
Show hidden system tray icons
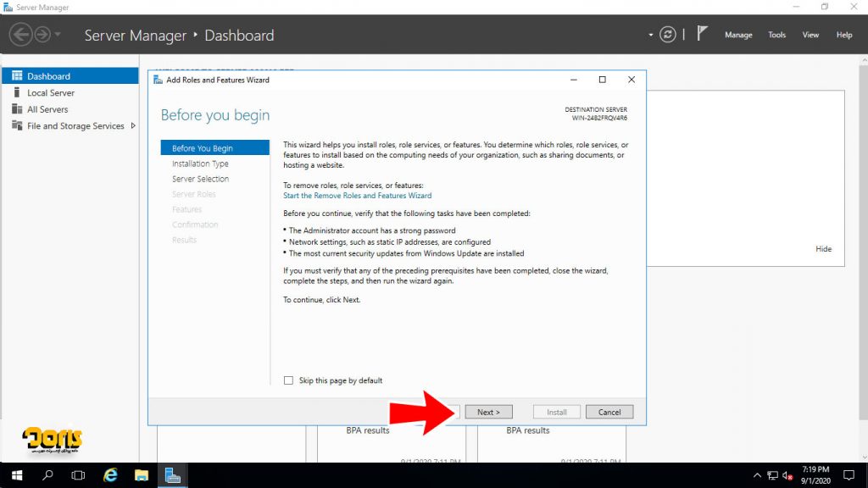pyautogui.click(x=757, y=475)
